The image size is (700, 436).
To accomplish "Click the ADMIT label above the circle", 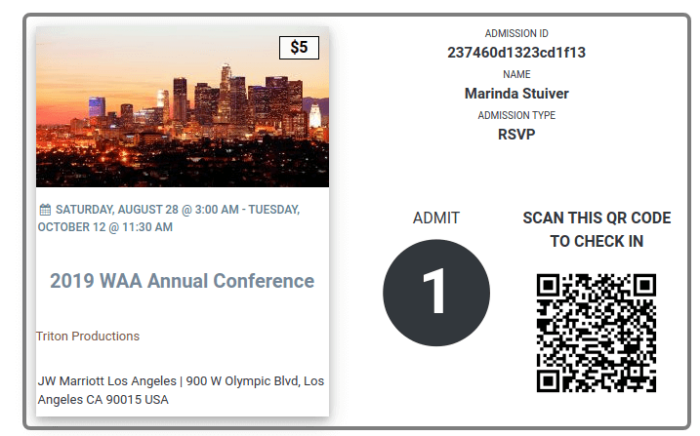I will coord(436,218).
